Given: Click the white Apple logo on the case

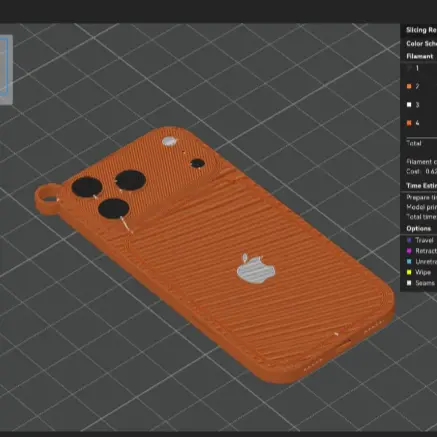Looking at the screenshot, I should click(256, 269).
